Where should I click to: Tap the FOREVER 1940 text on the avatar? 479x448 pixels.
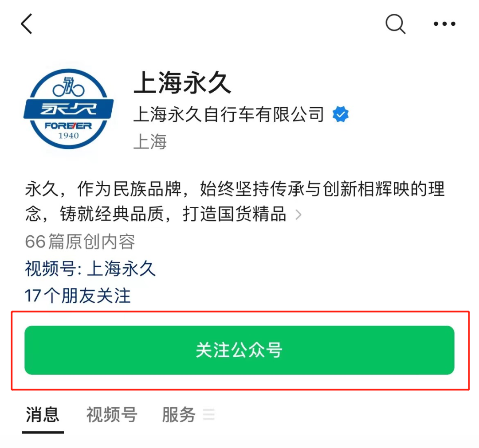point(68,130)
